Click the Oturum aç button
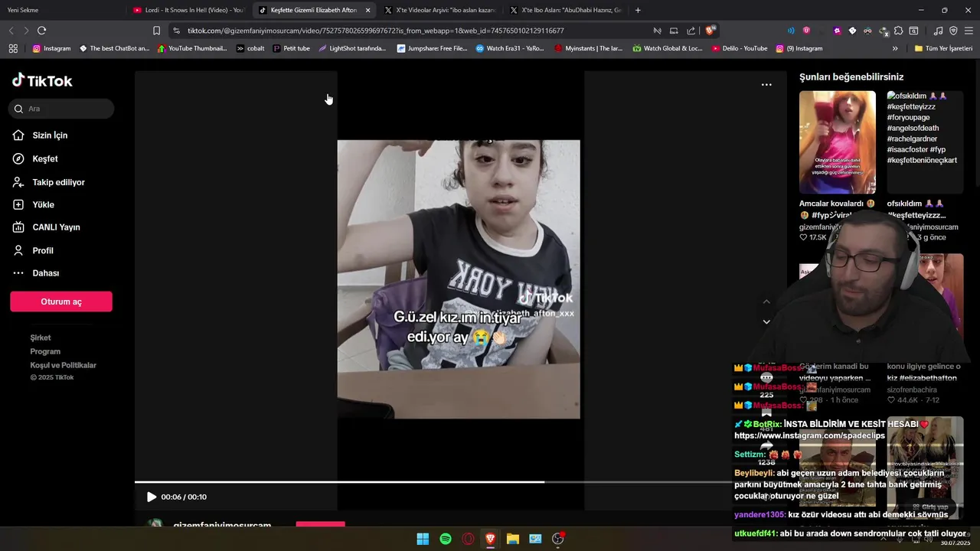Image resolution: width=980 pixels, height=551 pixels. click(x=61, y=302)
